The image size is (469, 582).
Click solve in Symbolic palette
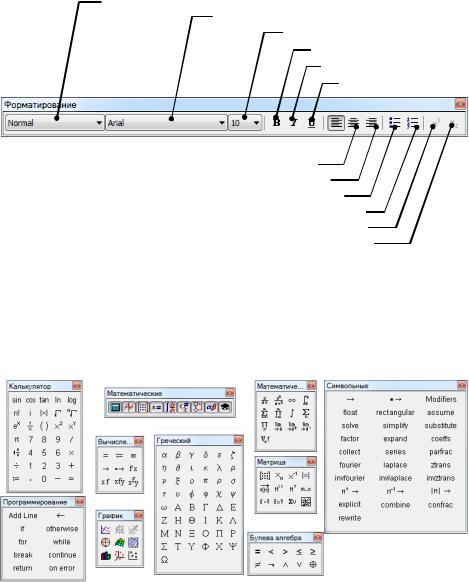click(x=350, y=426)
